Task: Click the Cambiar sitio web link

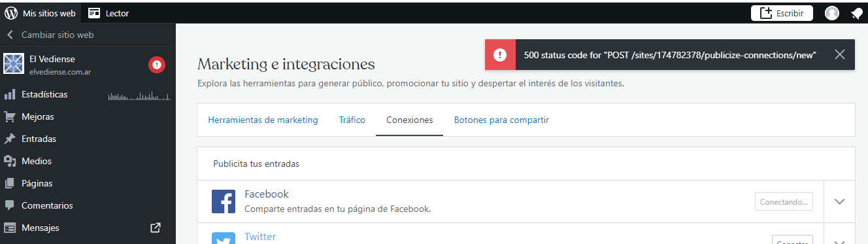Action: (x=58, y=35)
